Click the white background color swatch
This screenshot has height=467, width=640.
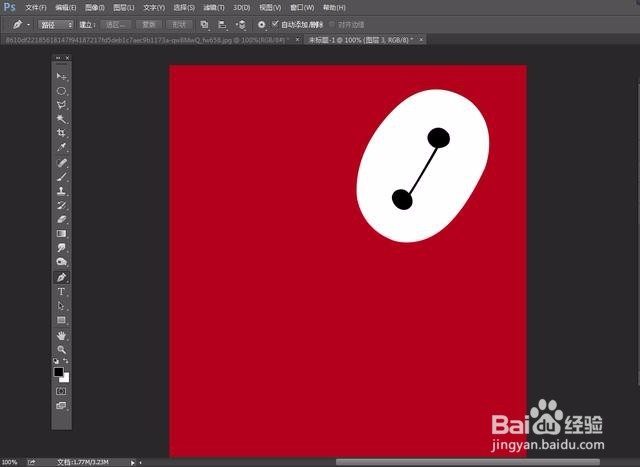tap(66, 379)
